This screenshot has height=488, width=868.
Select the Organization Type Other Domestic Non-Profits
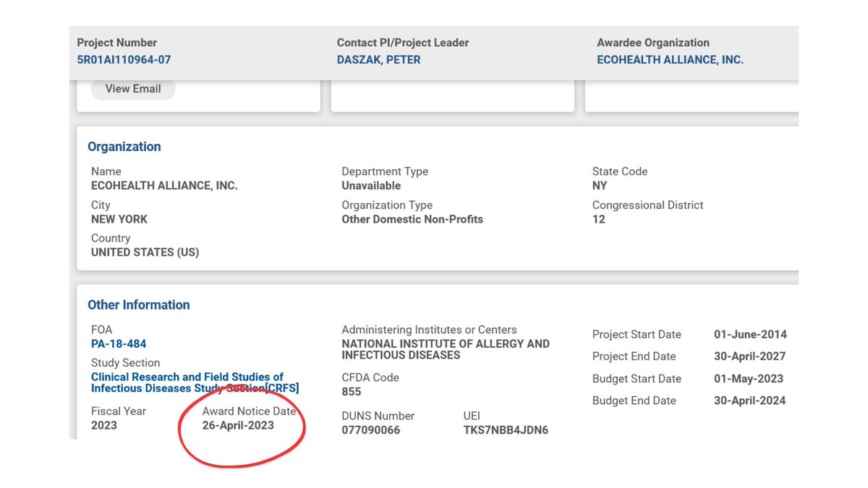point(412,219)
